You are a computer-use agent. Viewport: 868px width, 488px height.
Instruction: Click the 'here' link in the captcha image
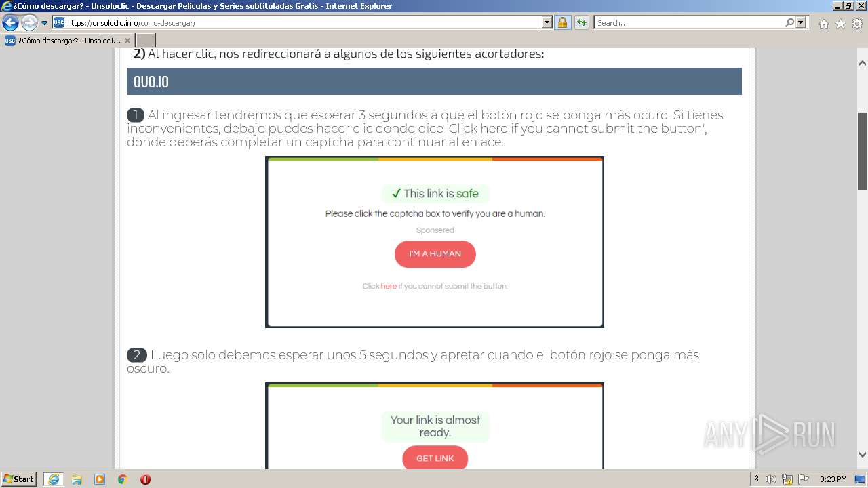(x=389, y=286)
